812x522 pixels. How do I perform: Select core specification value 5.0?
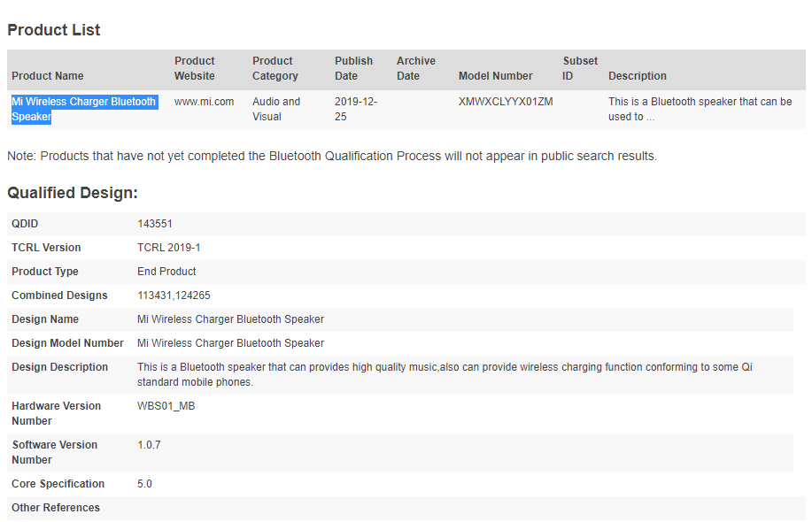(144, 484)
